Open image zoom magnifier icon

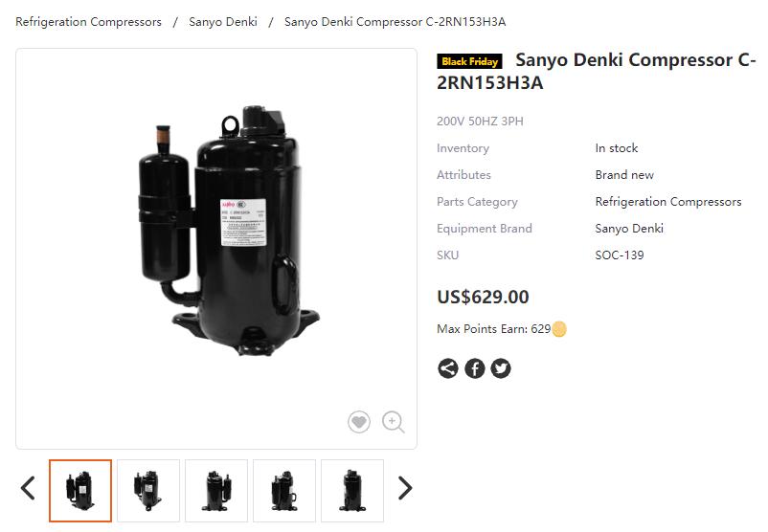click(394, 422)
